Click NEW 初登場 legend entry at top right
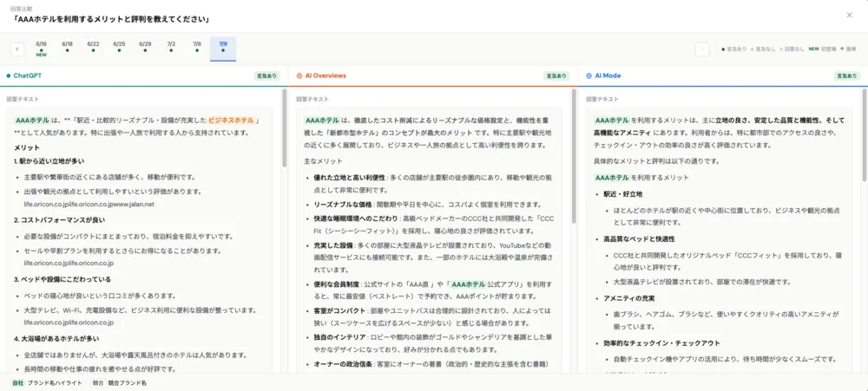Screen dimensions: 868x391 (822, 49)
